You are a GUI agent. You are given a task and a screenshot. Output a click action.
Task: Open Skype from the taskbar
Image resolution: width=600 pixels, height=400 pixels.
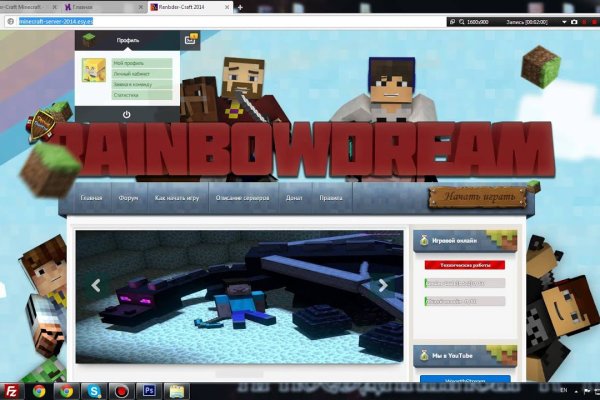[94, 390]
